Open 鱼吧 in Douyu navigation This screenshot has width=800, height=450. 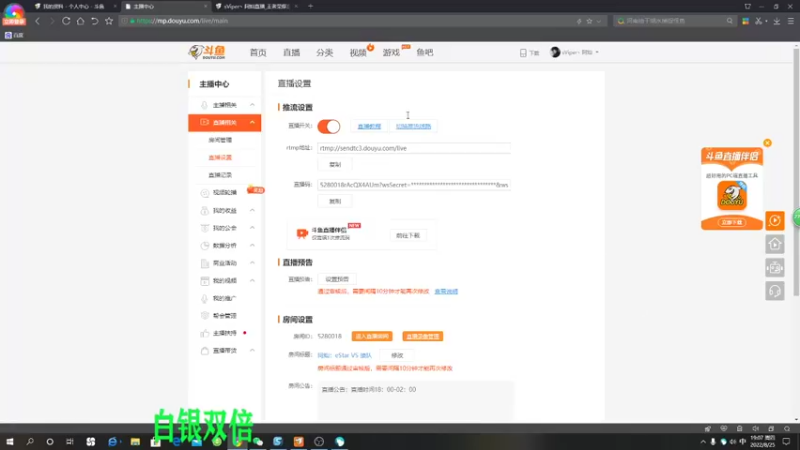point(424,53)
